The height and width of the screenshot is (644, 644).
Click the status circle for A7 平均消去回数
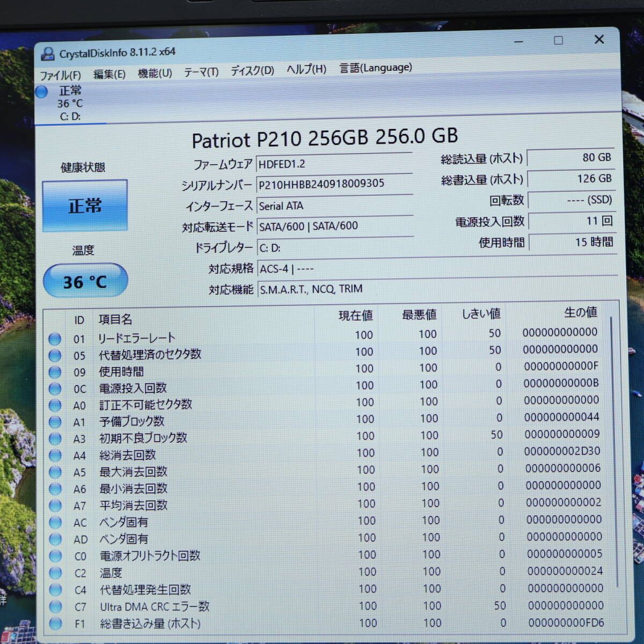[55, 506]
